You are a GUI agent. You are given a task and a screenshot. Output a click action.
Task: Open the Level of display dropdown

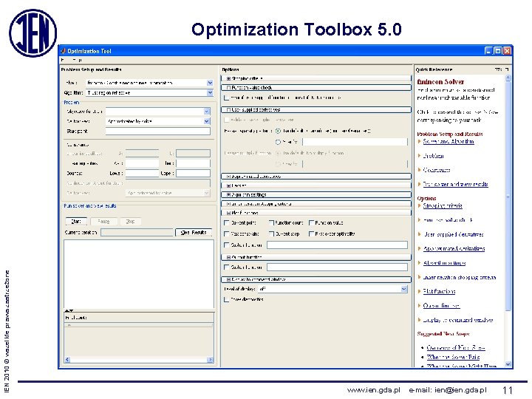coord(404,289)
